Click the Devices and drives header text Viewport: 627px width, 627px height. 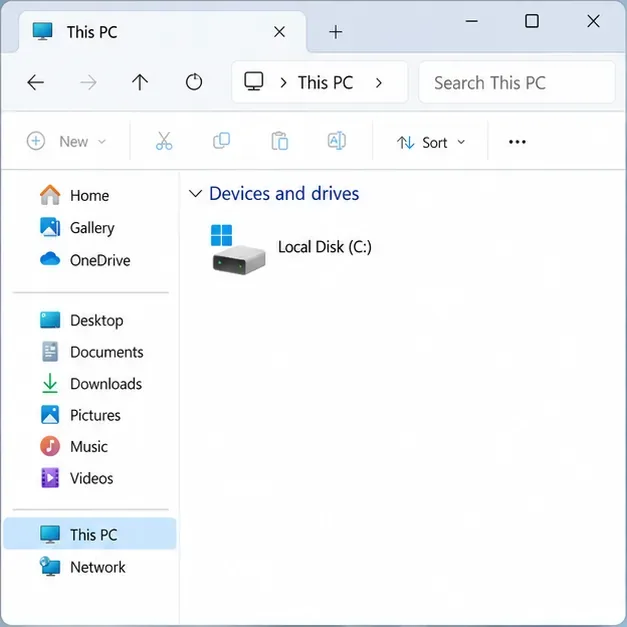coord(284,194)
